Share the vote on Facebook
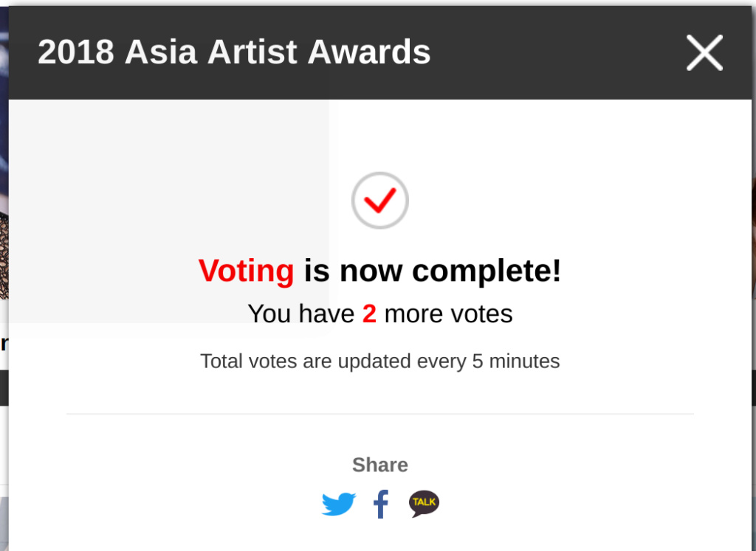 click(x=381, y=504)
